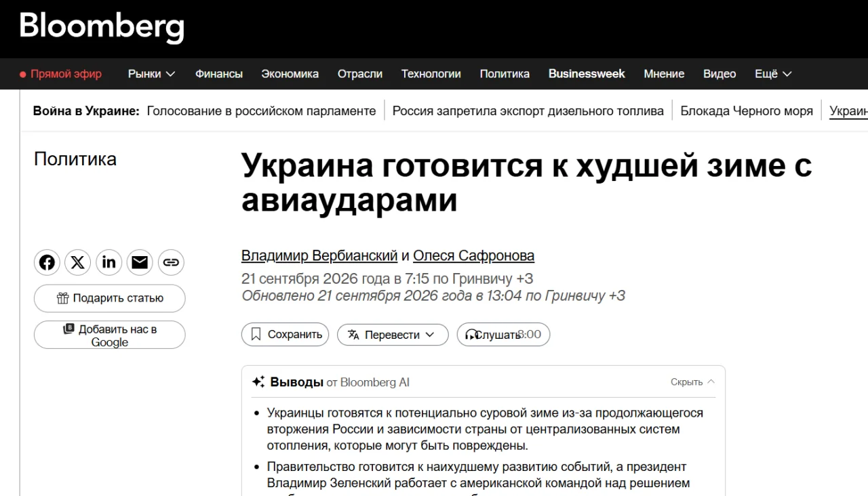Open the Технологии section
This screenshot has width=868, height=496.
(431, 74)
